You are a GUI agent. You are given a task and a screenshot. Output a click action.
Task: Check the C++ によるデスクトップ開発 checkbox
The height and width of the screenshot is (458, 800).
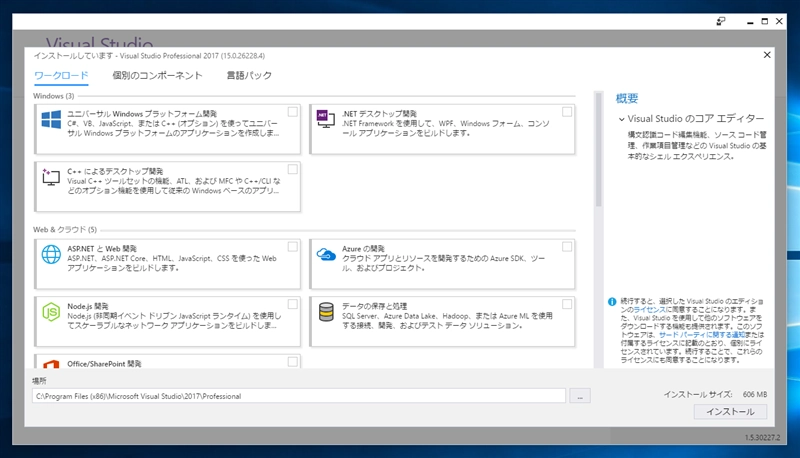[293, 169]
